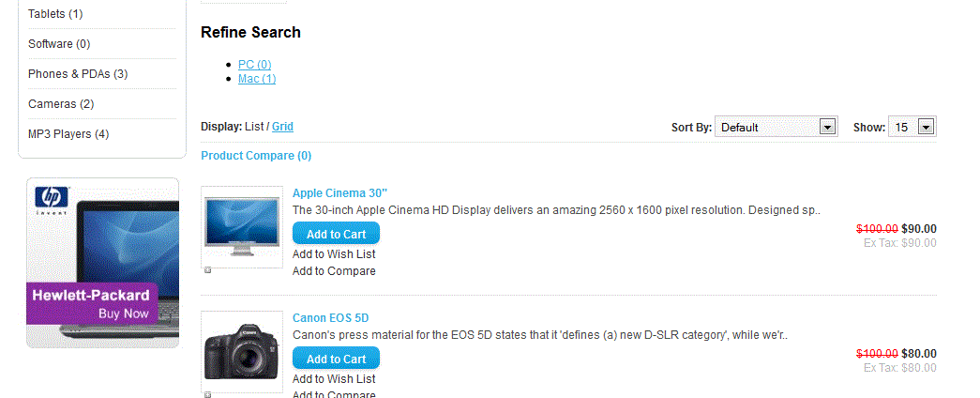The width and height of the screenshot is (980, 398).
Task: Select Tablets category in sidebar
Action: click(55, 14)
